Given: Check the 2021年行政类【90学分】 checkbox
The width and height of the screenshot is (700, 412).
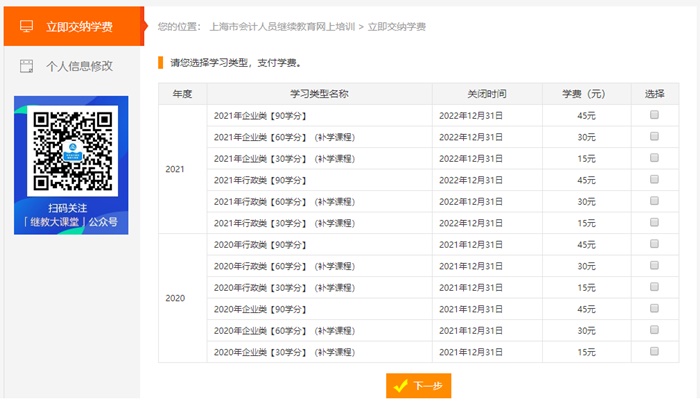Looking at the screenshot, I should 654,179.
